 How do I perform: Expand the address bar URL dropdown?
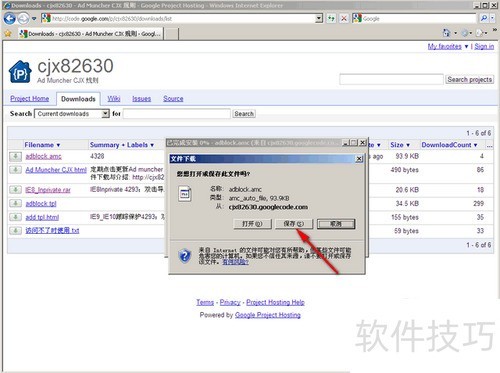coord(319,18)
